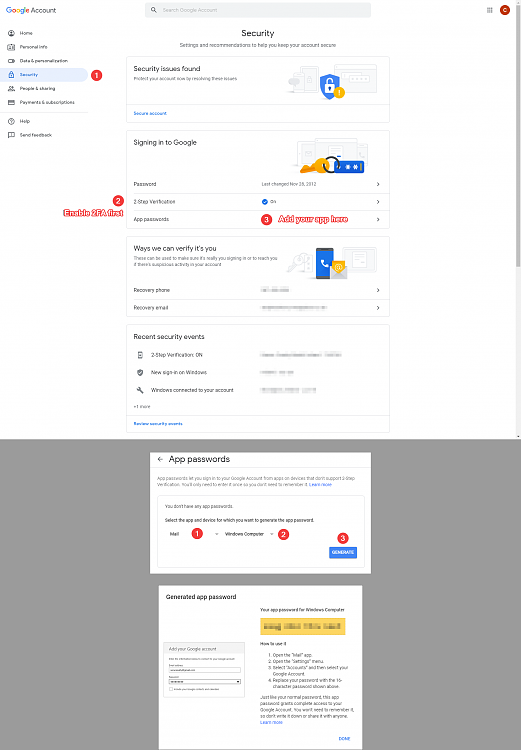Expand the Password row chevron
Image resolution: width=521 pixels, height=750 pixels.
coord(378,184)
